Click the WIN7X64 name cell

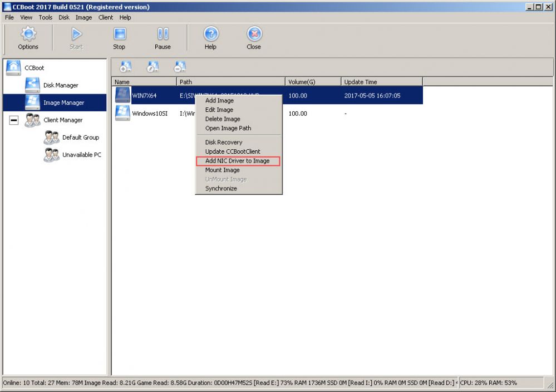144,95
